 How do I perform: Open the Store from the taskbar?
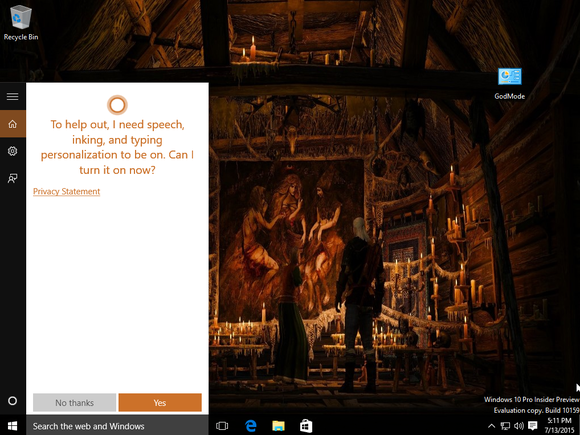pyautogui.click(x=306, y=426)
